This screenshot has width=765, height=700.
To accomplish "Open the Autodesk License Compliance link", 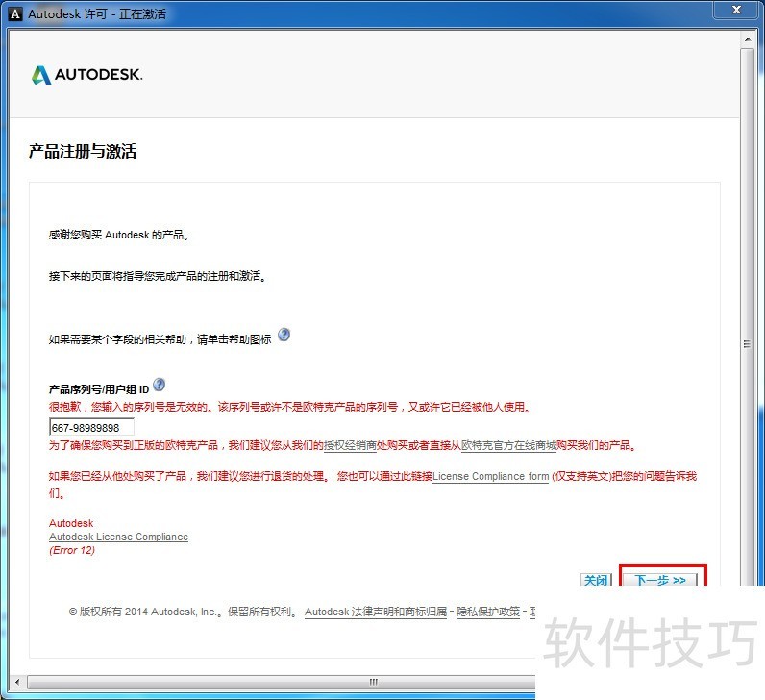I will [x=118, y=537].
